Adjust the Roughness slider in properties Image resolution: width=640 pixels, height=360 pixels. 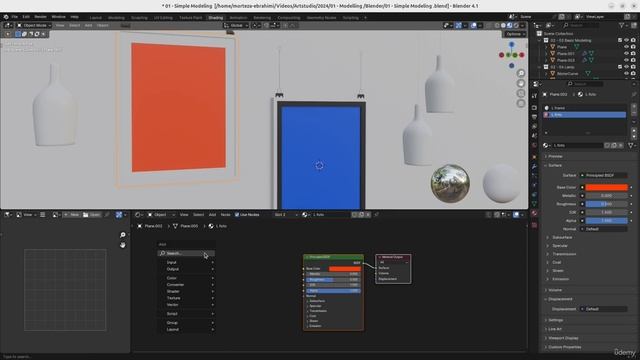607,204
